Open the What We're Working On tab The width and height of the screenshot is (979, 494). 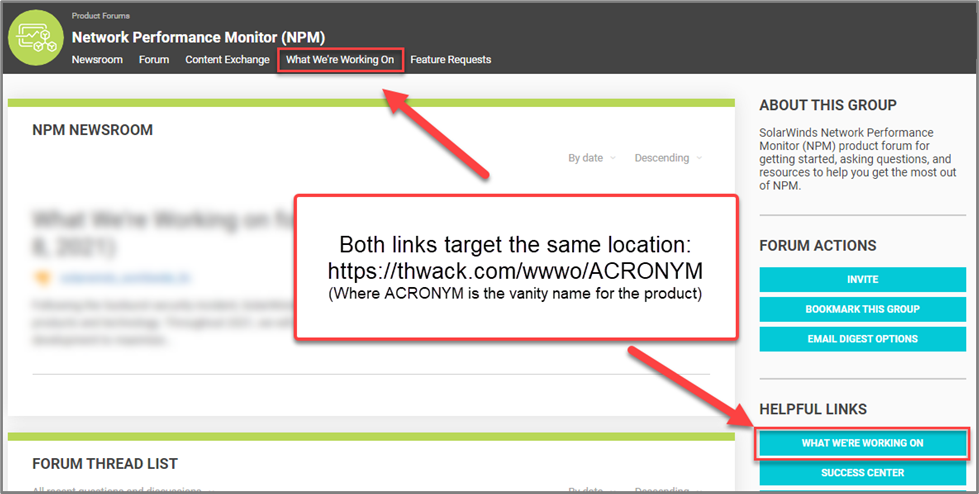tap(340, 60)
